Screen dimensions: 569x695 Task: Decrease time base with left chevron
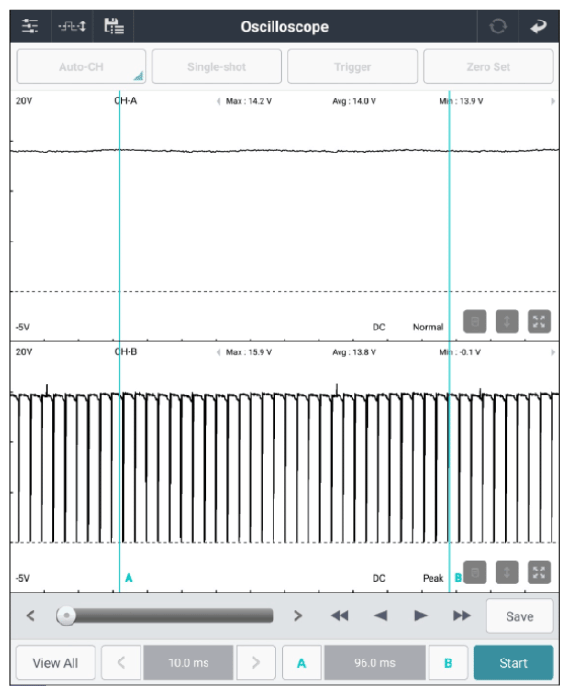[x=121, y=663]
